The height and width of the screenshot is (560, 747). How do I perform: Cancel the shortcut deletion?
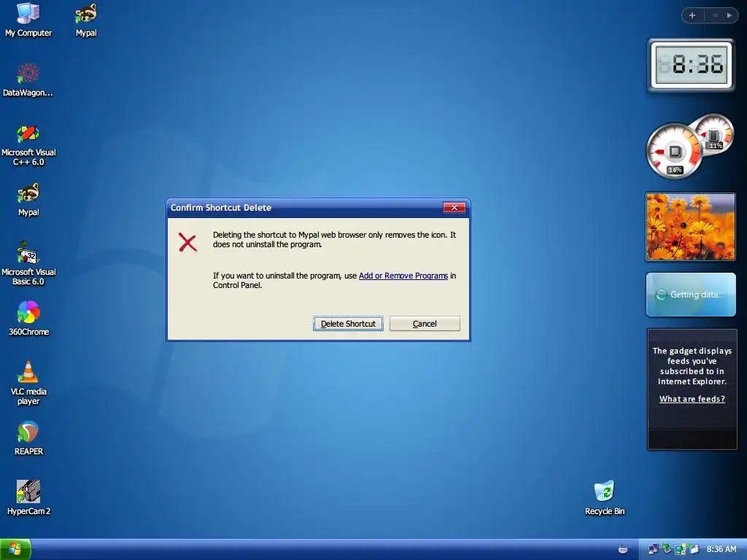(x=425, y=324)
